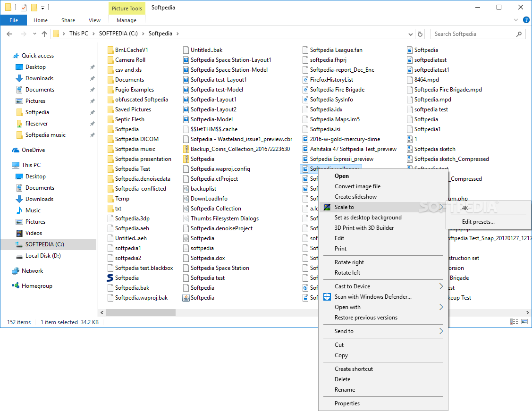Switch to the View ribbon tab
The height and width of the screenshot is (411, 532).
point(94,20)
